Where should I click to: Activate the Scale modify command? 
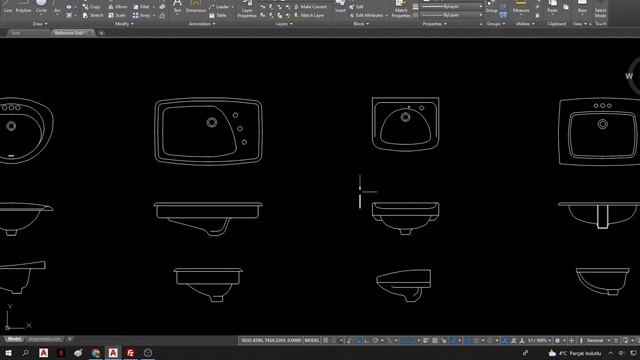click(x=117, y=16)
